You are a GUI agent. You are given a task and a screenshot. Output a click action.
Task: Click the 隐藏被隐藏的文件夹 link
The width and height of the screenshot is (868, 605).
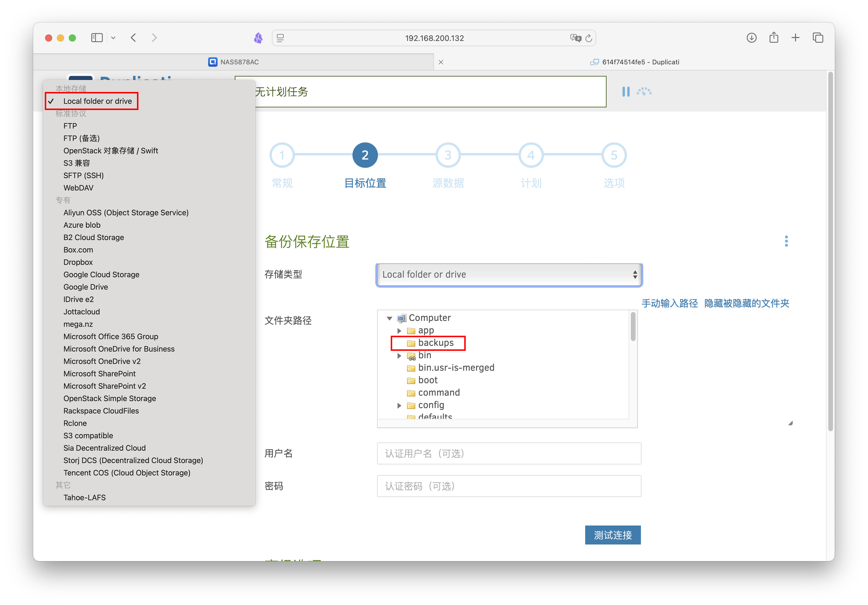(x=747, y=304)
